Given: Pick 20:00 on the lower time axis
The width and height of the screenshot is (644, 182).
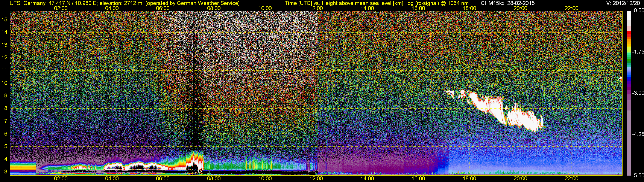Looking at the screenshot, I should 521,179.
